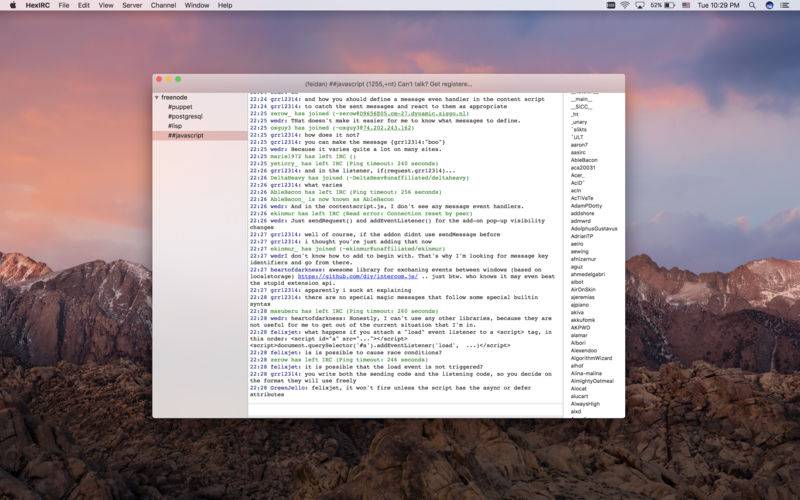Switch to the #puppet channel
The width and height of the screenshot is (800, 500).
(180, 107)
